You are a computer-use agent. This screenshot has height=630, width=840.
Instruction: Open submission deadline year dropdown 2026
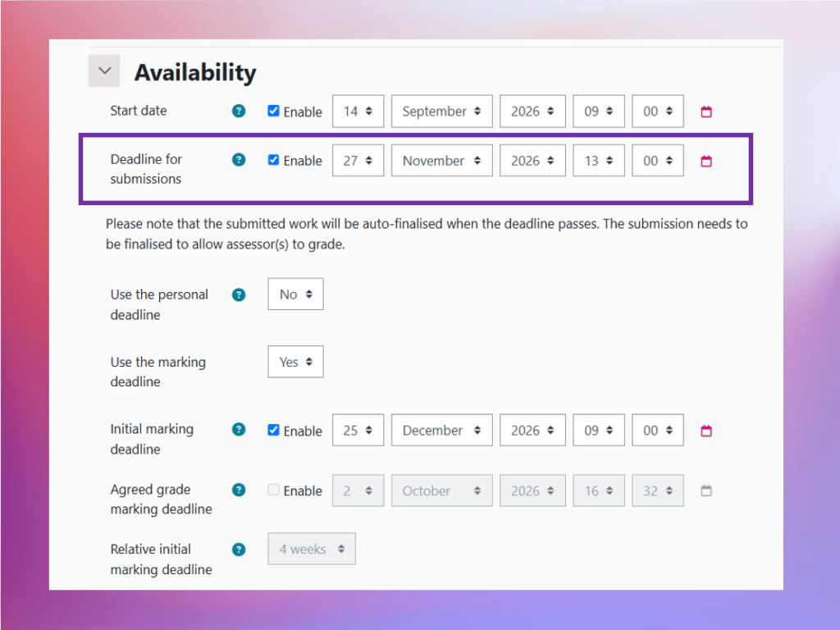(x=532, y=160)
